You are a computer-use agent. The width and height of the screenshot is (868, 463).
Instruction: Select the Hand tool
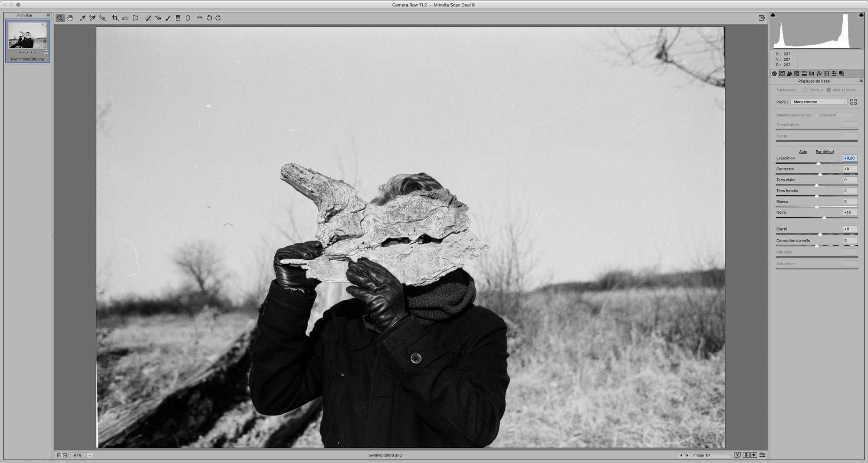[70, 18]
